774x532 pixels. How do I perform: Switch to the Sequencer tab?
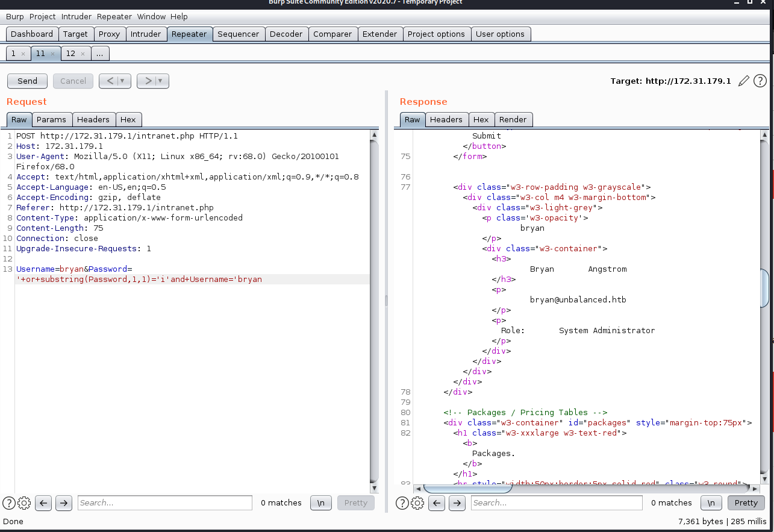pyautogui.click(x=239, y=34)
